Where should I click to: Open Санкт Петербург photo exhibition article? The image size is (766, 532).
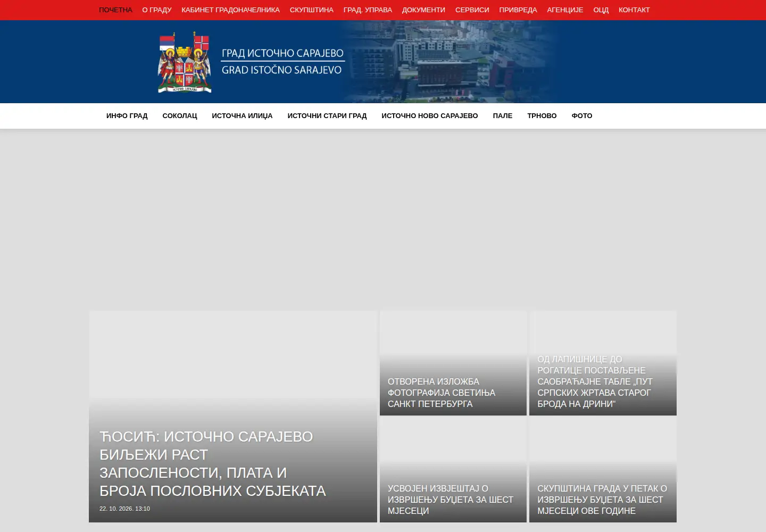[x=442, y=393]
